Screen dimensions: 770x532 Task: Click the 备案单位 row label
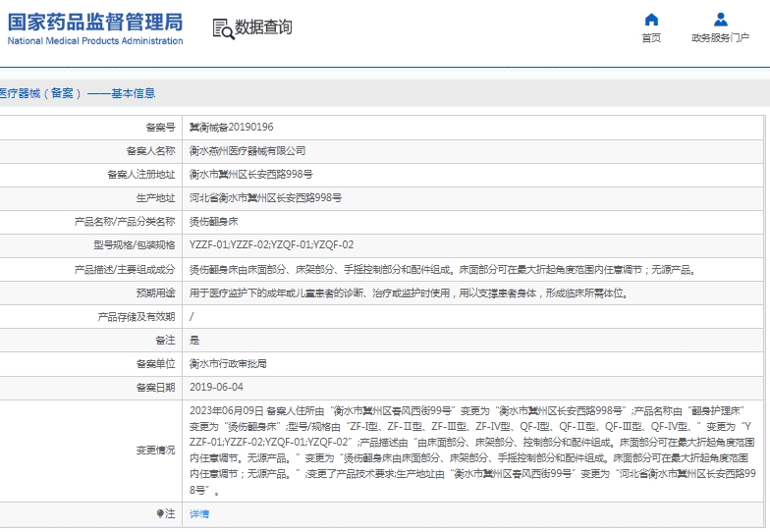[155, 363]
